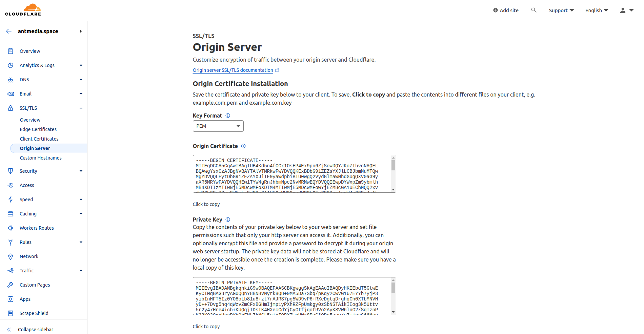Expand the Traffic section arrow
Image resolution: width=644 pixels, height=334 pixels.
[x=81, y=271]
